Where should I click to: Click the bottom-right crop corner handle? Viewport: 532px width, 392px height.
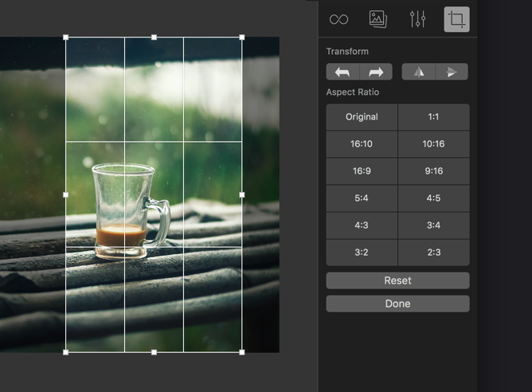[242, 351]
